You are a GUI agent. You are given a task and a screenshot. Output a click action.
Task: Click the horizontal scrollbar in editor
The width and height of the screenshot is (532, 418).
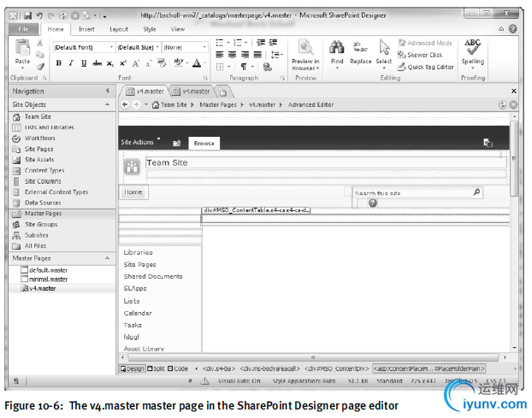pos(313,357)
